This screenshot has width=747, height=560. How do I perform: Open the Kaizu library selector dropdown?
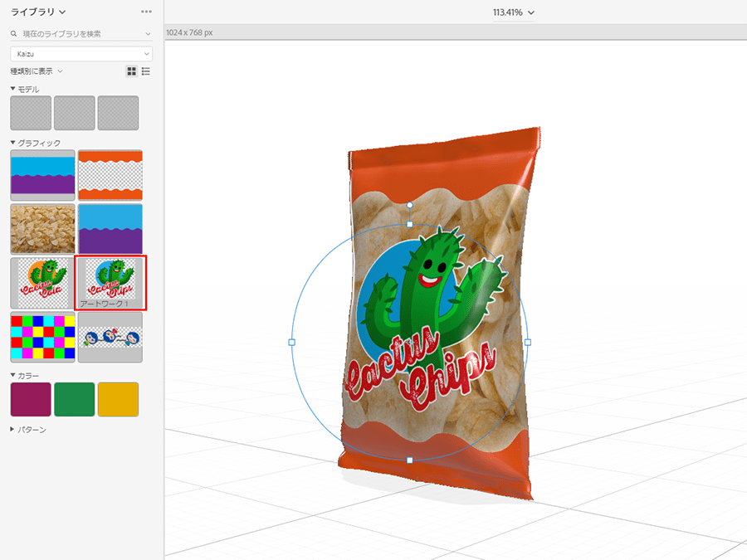coord(81,54)
